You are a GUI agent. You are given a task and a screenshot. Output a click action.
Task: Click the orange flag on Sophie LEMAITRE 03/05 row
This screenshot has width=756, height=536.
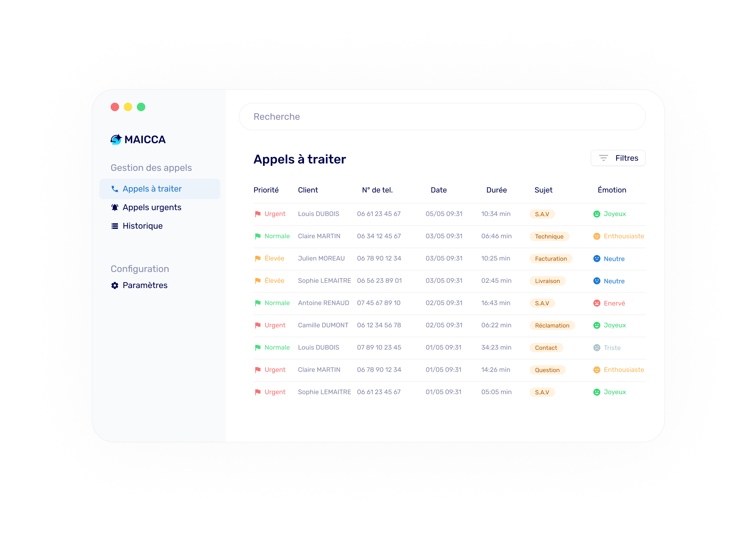coord(258,281)
